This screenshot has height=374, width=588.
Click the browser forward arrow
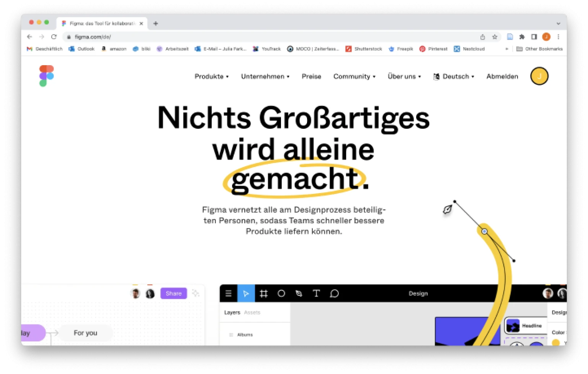coord(42,37)
